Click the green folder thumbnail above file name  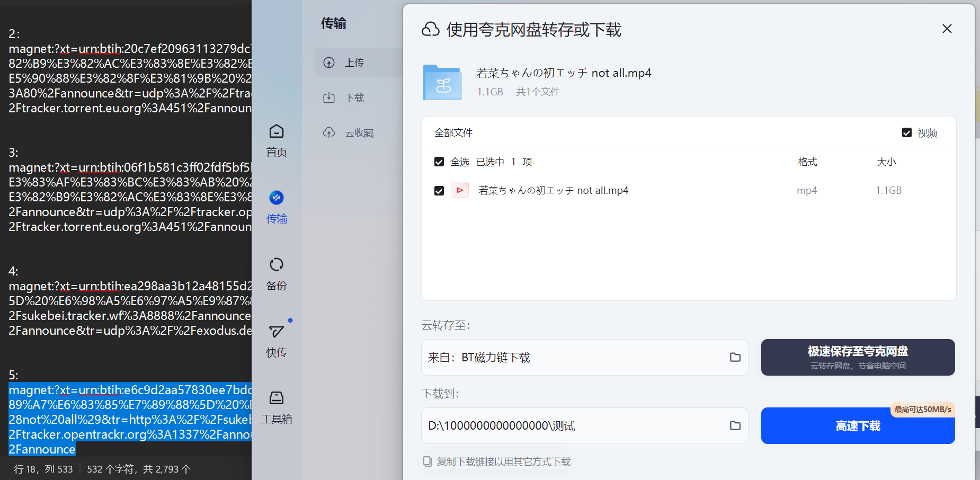pyautogui.click(x=442, y=82)
